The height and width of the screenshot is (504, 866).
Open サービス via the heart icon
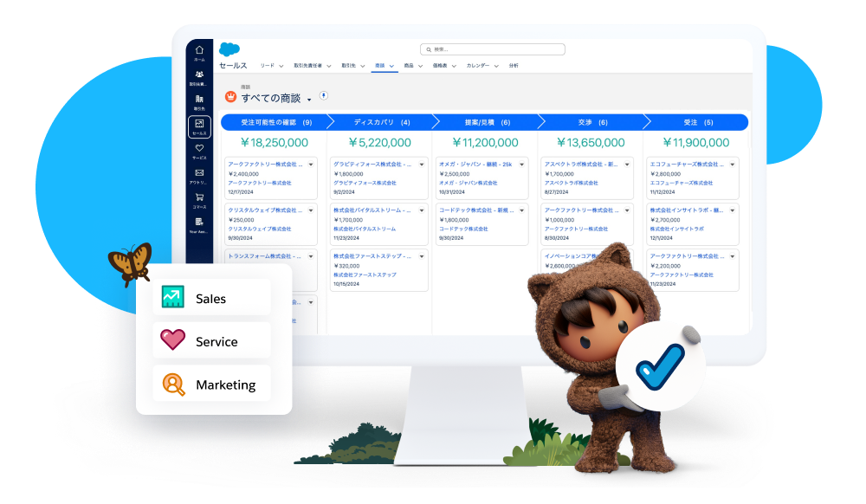coord(198,147)
